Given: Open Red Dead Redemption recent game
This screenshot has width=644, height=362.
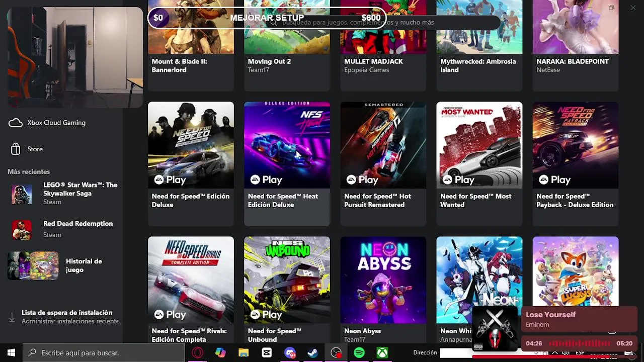Looking at the screenshot, I should click(x=64, y=229).
